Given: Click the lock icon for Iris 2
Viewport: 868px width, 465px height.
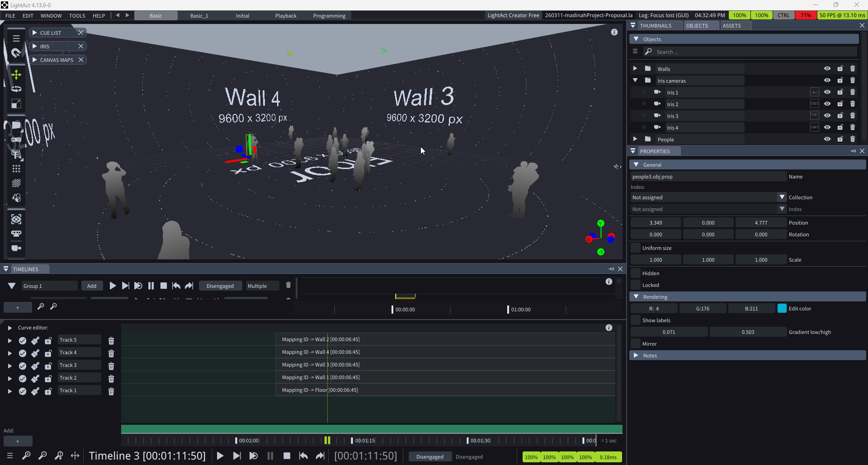Looking at the screenshot, I should pyautogui.click(x=840, y=104).
